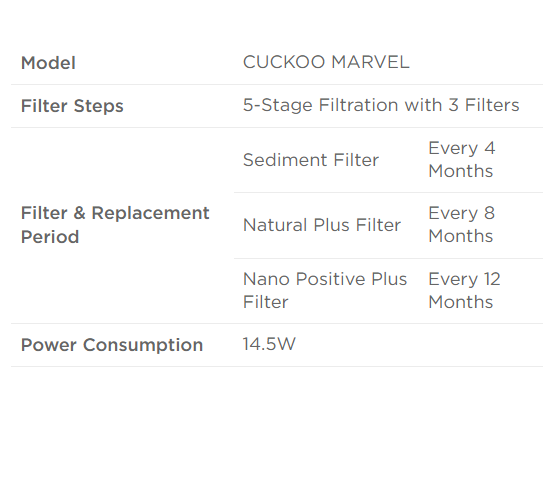Screen dimensions: 558x493
Task: Click the Power Consumption label
Action: pyautogui.click(x=112, y=345)
